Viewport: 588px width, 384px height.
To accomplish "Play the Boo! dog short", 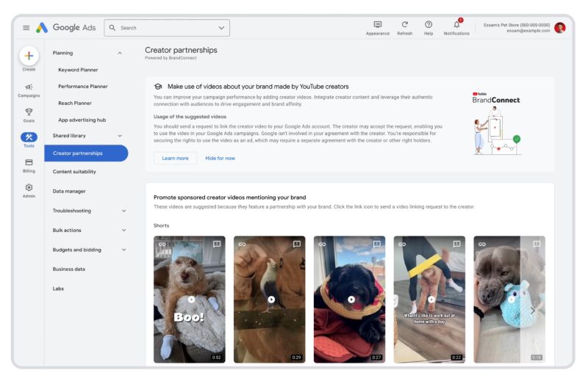I will (191, 300).
